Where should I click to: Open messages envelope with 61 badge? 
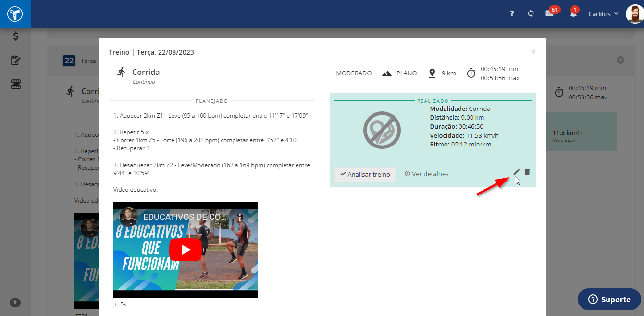click(x=549, y=13)
